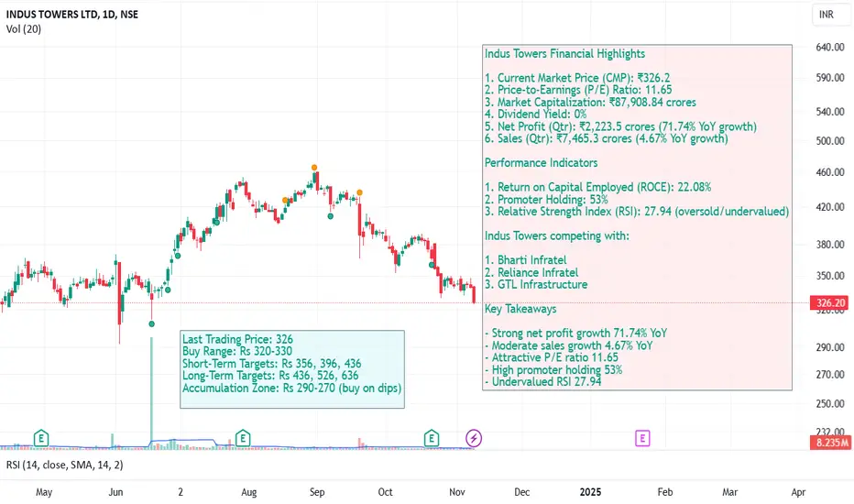Click the 8.235M volume label

pos(830,443)
